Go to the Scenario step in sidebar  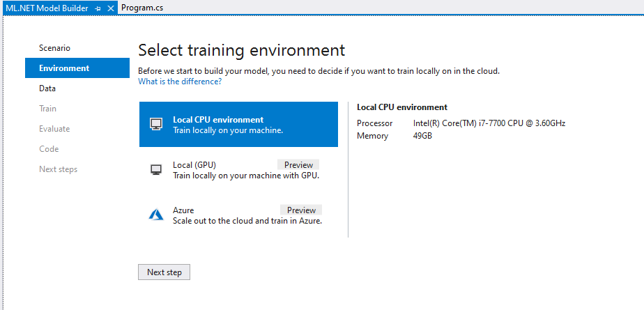tap(54, 48)
